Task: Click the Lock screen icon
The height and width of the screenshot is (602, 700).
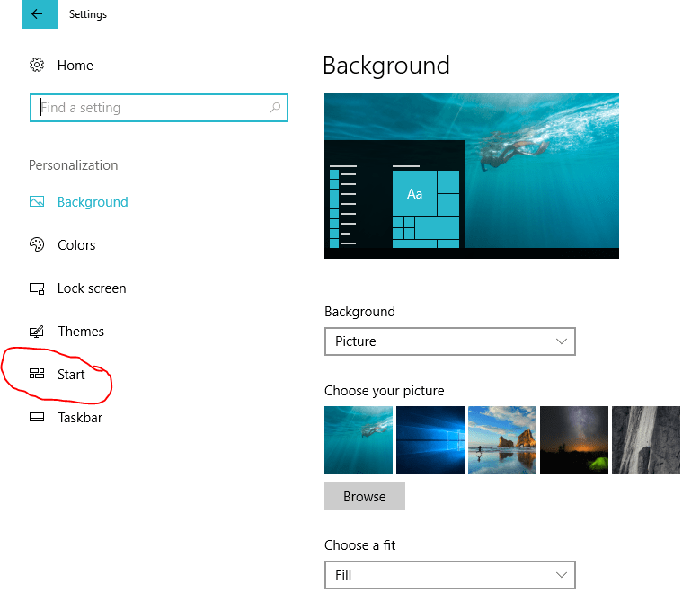Action: pyautogui.click(x=37, y=288)
